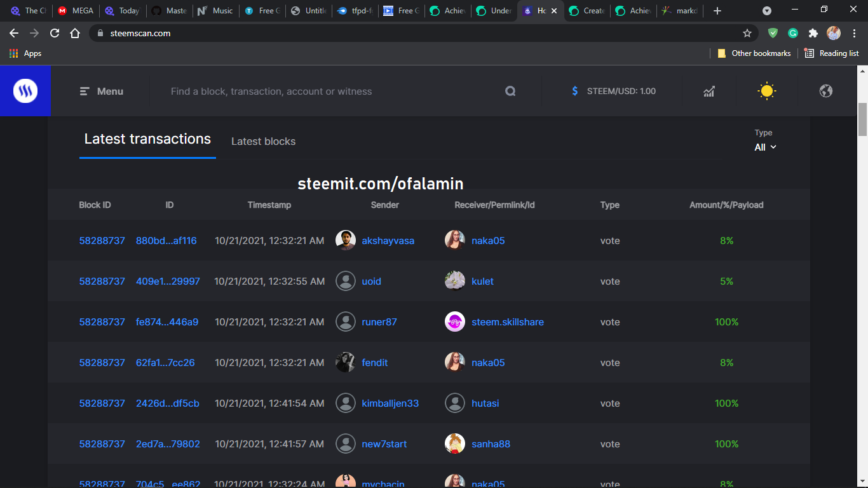Image resolution: width=868 pixels, height=488 pixels.
Task: Open transaction 2ed7a...79802
Action: click(x=168, y=444)
